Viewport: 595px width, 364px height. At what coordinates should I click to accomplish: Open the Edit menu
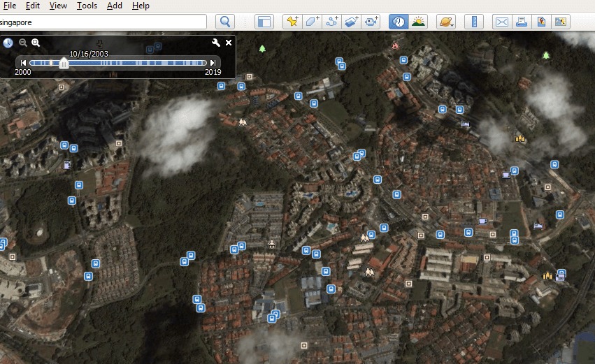coord(33,6)
